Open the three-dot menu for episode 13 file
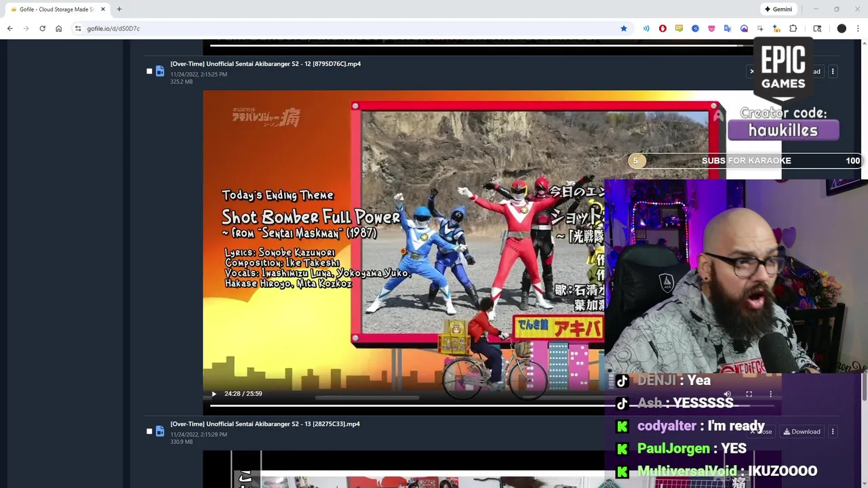 (833, 432)
